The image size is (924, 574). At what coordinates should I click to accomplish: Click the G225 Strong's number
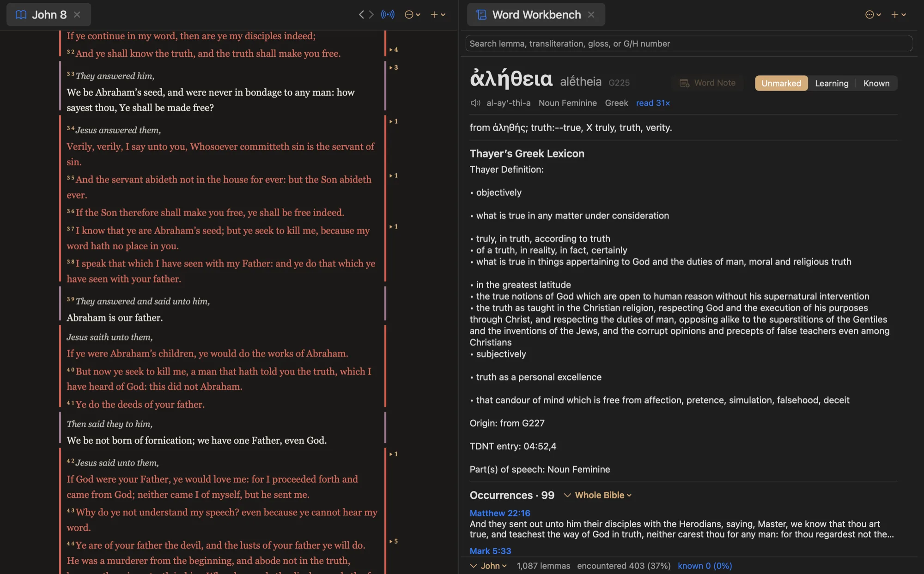[x=619, y=83]
